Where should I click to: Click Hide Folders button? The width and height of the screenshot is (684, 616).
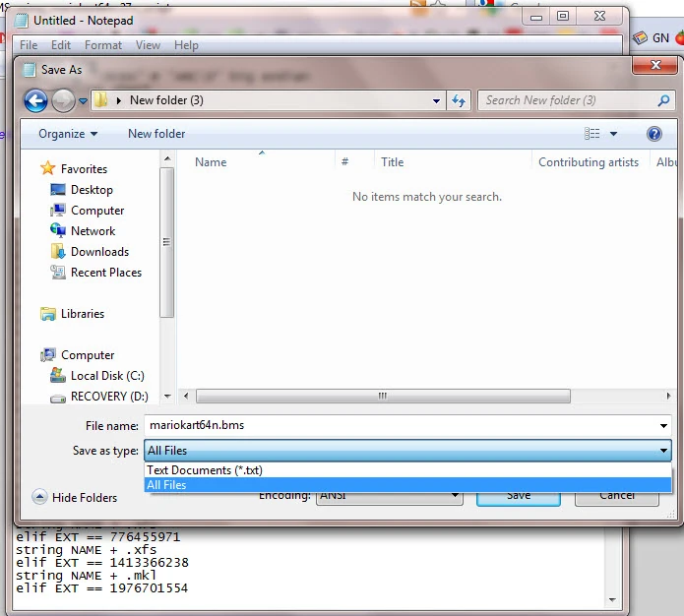75,497
